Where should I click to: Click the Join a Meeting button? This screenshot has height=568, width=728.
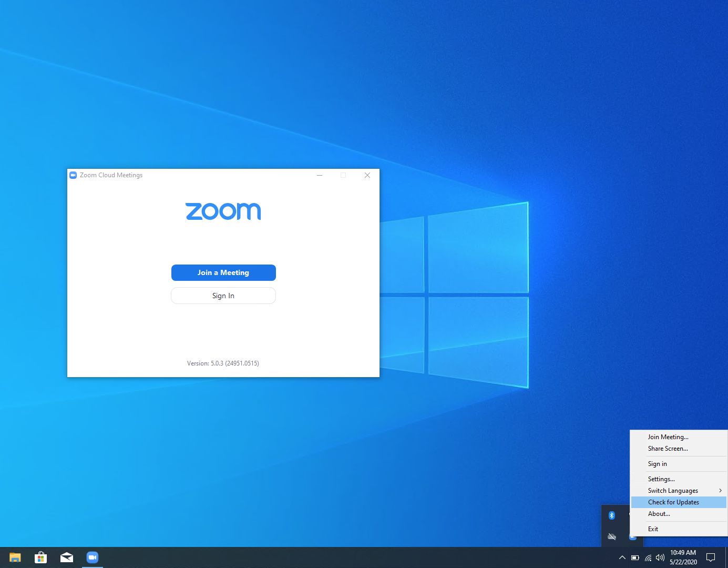[x=223, y=272]
